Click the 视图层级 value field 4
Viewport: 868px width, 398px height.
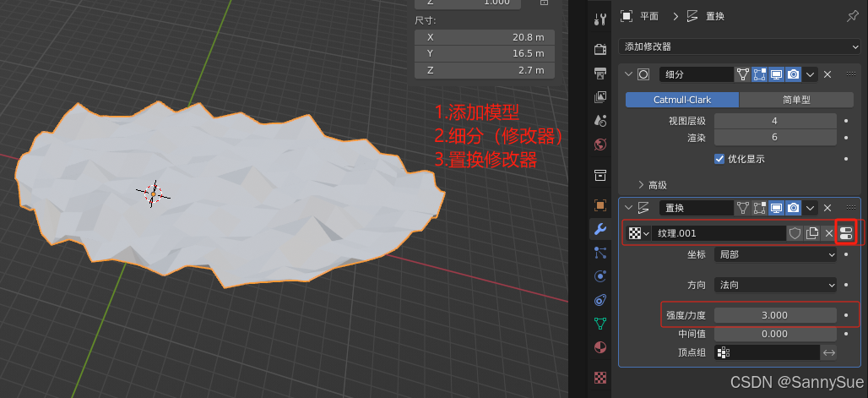point(775,121)
